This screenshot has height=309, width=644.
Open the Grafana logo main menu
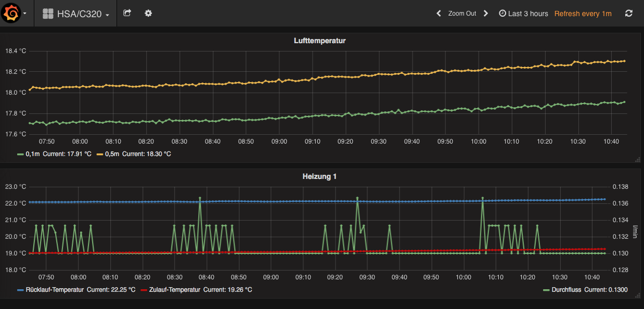(x=12, y=14)
